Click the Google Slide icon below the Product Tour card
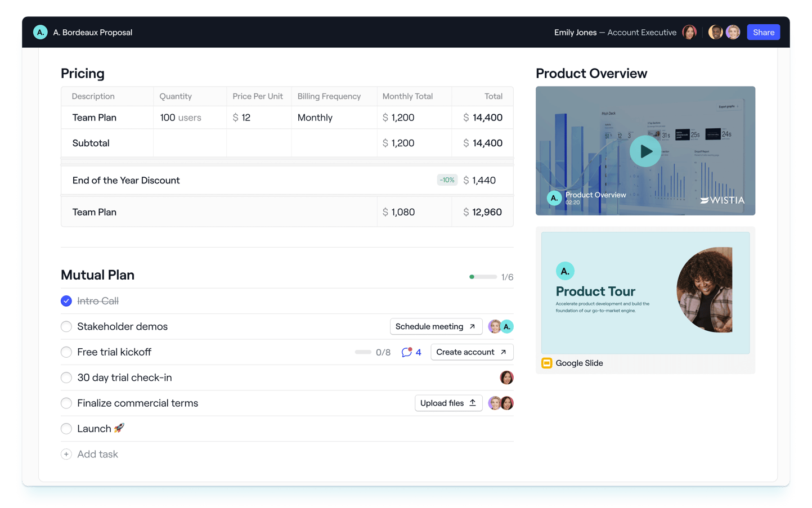Screen dimensions: 812x508 (545, 363)
